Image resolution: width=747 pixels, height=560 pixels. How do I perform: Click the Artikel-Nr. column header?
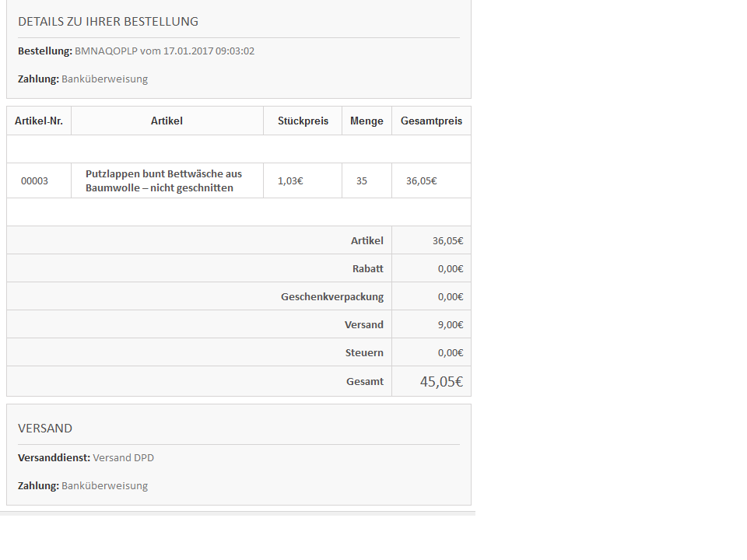(39, 121)
